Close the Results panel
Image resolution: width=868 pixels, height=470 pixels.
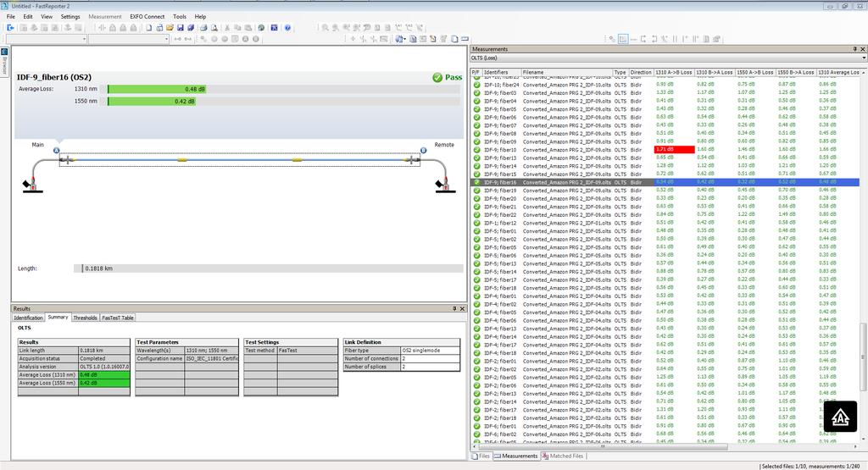coord(462,308)
